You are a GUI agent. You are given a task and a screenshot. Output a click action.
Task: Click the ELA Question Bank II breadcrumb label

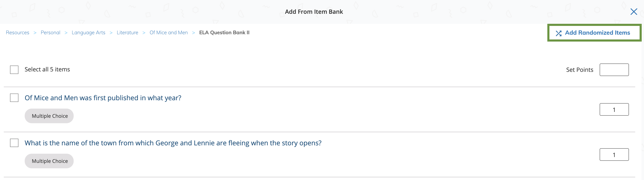[x=224, y=32]
